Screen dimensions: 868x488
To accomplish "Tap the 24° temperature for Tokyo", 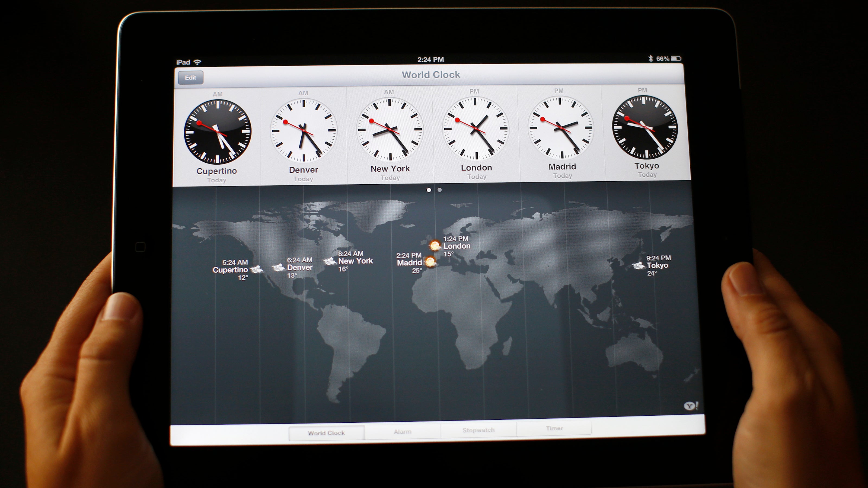I will pos(652,273).
